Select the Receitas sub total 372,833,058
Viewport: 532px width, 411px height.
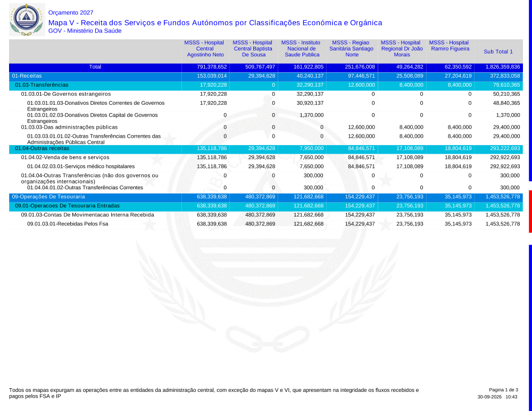(x=505, y=76)
